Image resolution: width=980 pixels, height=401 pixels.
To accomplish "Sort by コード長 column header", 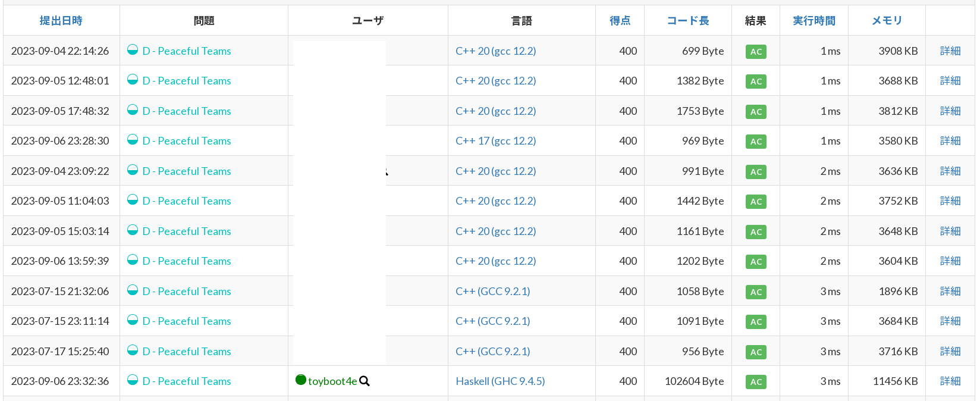I will click(x=688, y=21).
